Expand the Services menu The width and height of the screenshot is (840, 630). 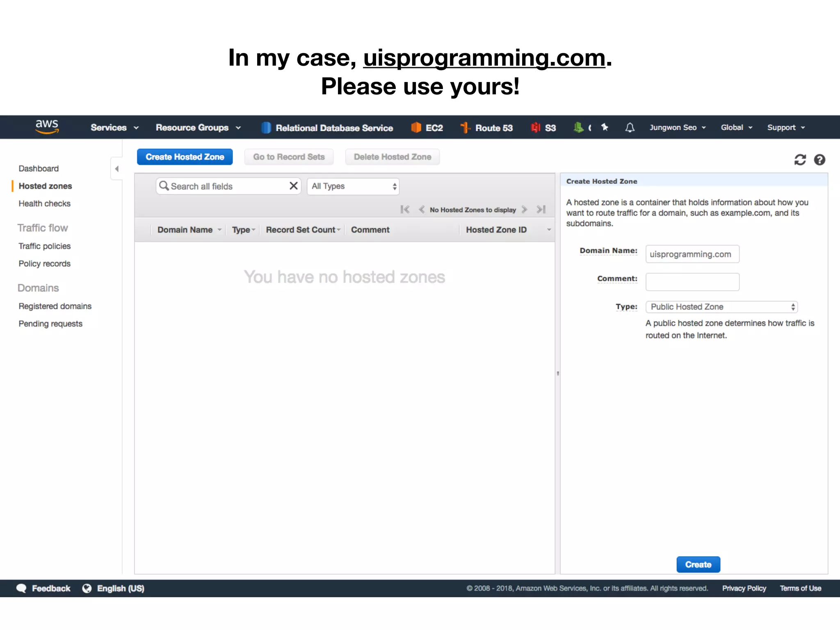(114, 128)
